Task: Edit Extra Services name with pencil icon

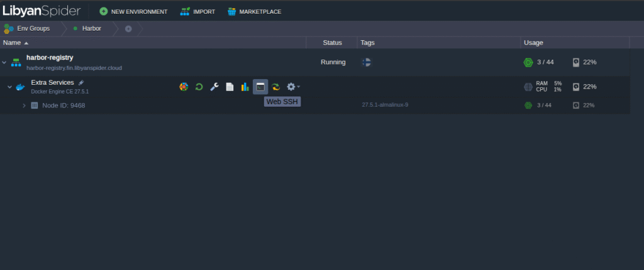Action: tap(81, 83)
